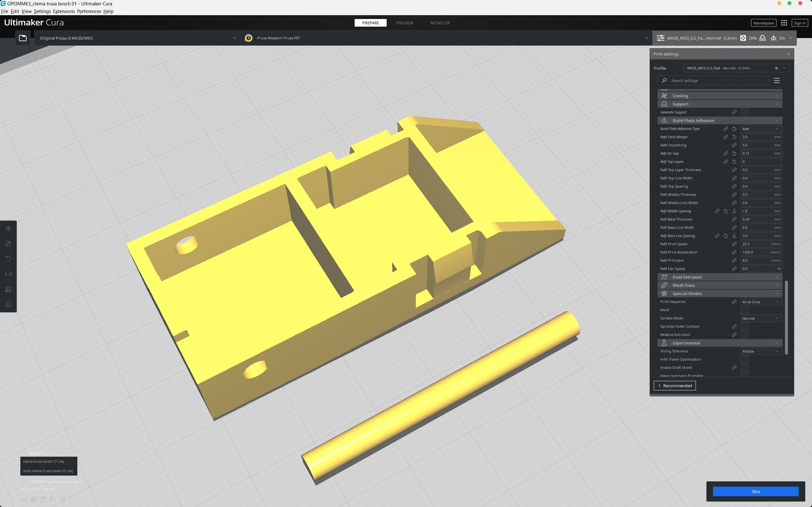This screenshot has height=507, width=812.
Task: Open Per Model Settings tool
Action: coord(8,289)
